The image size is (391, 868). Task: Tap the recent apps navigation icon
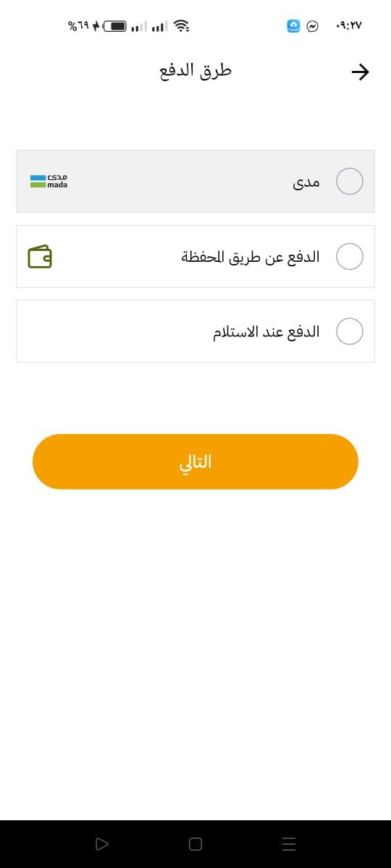pyautogui.click(x=289, y=843)
